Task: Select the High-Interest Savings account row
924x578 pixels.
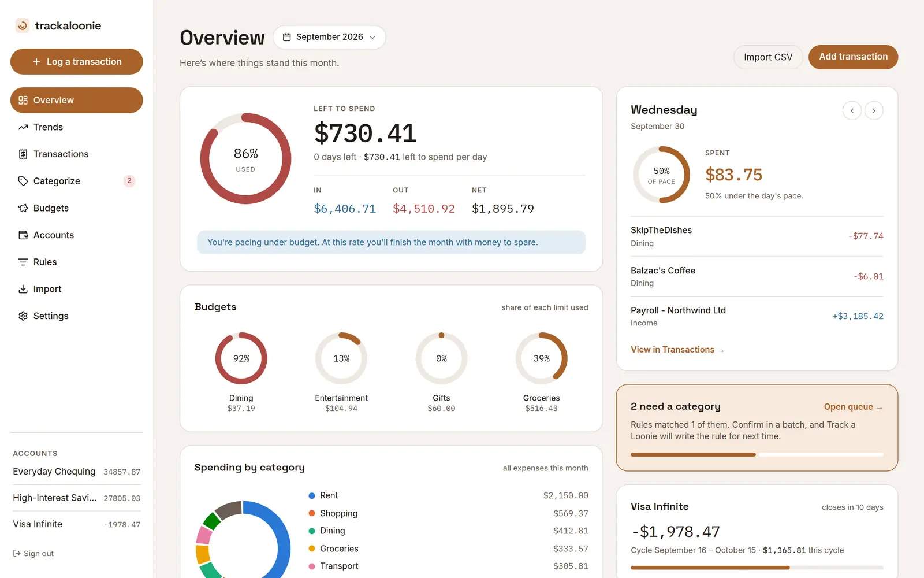Action: 77,498
